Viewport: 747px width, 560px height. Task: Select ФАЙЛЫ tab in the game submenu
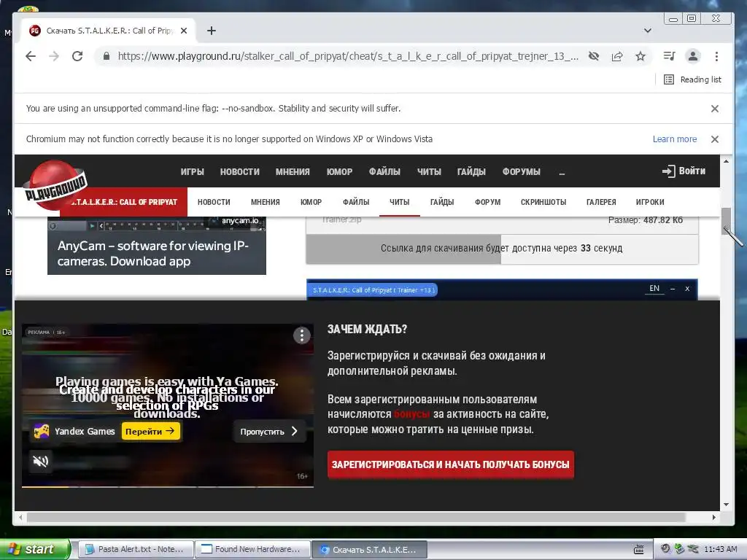point(356,202)
